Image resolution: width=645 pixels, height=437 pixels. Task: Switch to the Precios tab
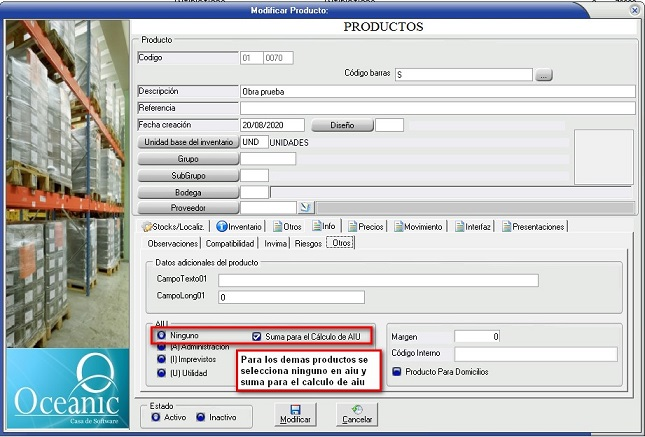tap(364, 226)
